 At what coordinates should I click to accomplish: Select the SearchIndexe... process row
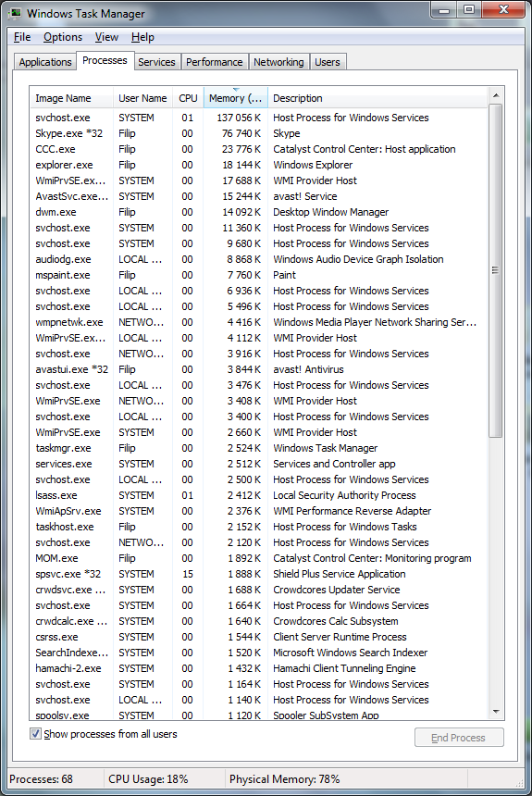click(259, 653)
